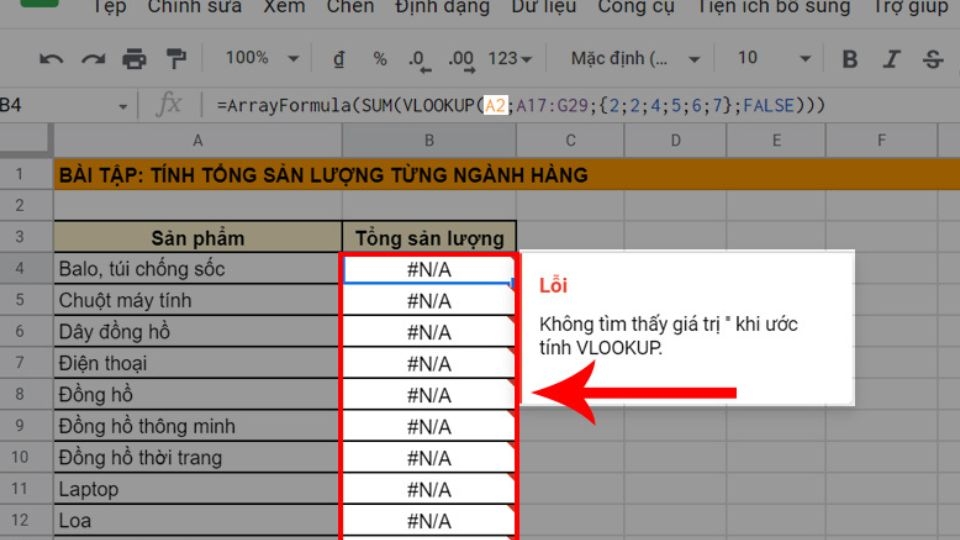Screen dimensions: 960x540
Task: Click cell Đồng hồ thời trang
Action: pos(198,457)
